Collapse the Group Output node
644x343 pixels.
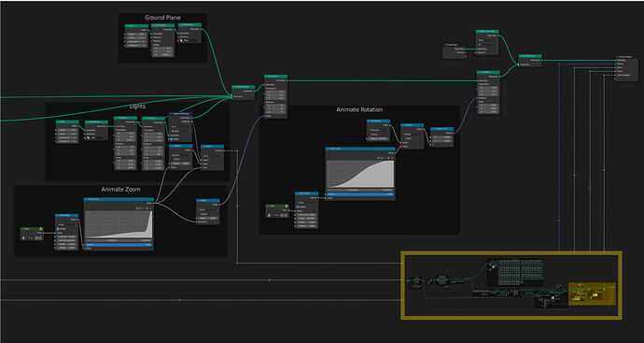click(617, 56)
